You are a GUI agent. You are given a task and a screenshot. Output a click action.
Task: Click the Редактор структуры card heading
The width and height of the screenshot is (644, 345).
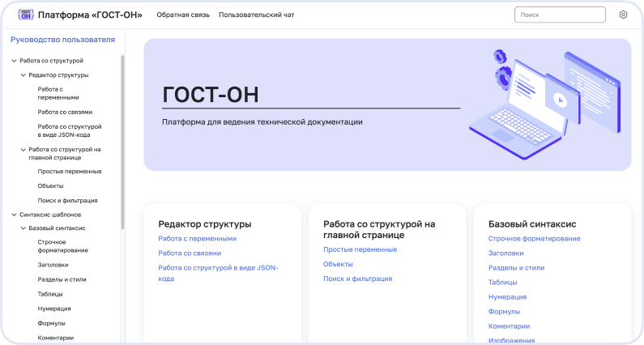(205, 224)
